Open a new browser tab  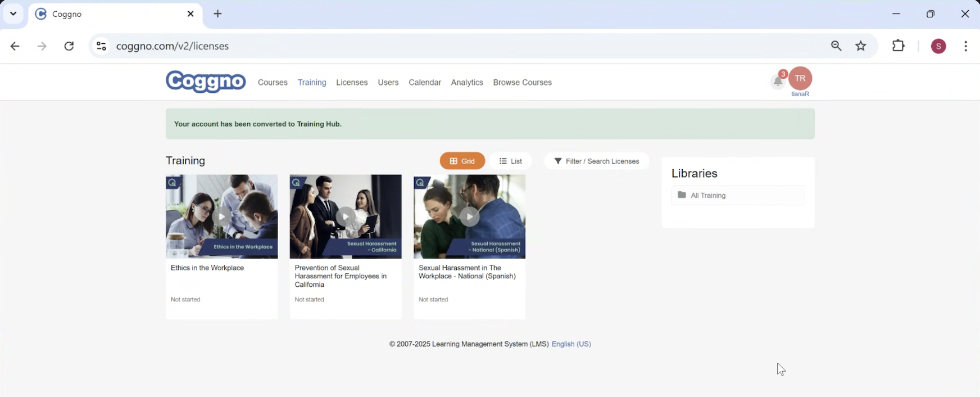click(x=218, y=14)
